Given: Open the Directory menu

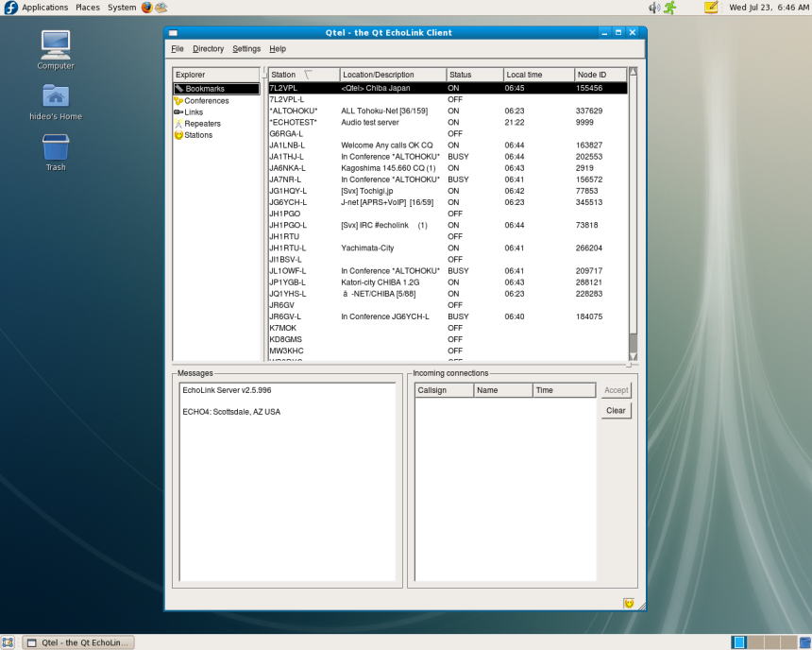Looking at the screenshot, I should [x=208, y=49].
